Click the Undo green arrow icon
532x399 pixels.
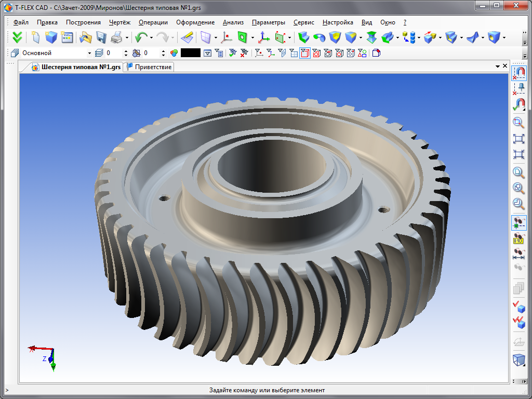point(140,37)
